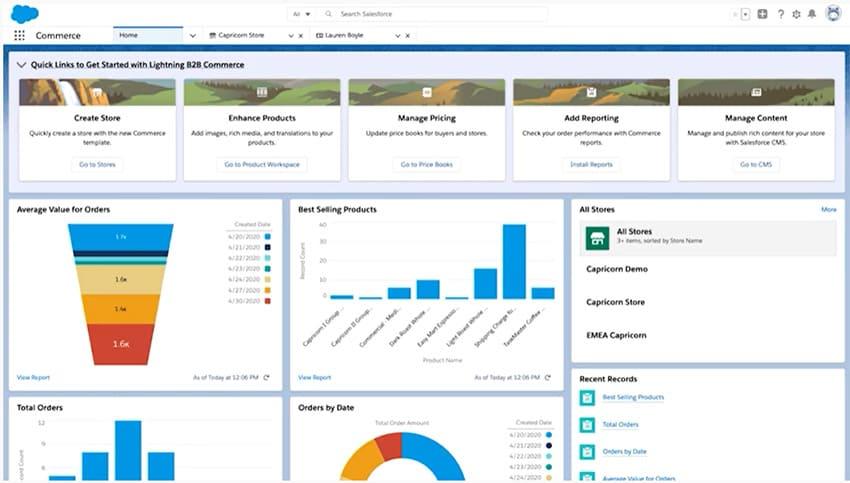Click the Search Salesforce input field

pos(440,14)
